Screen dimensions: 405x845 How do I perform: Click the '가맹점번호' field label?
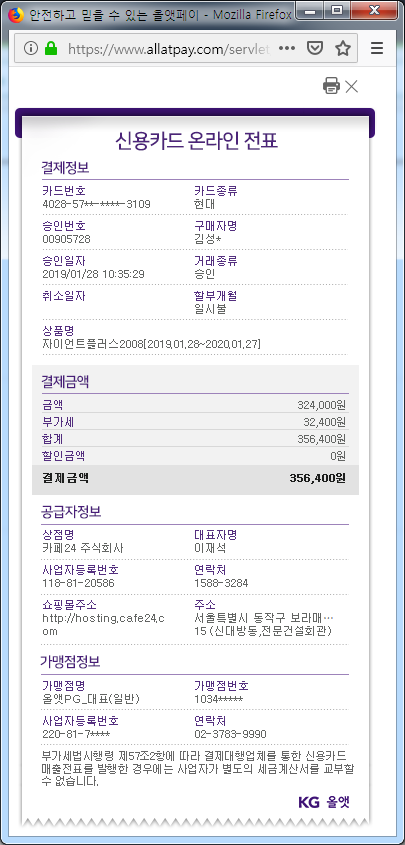pyautogui.click(x=221, y=686)
